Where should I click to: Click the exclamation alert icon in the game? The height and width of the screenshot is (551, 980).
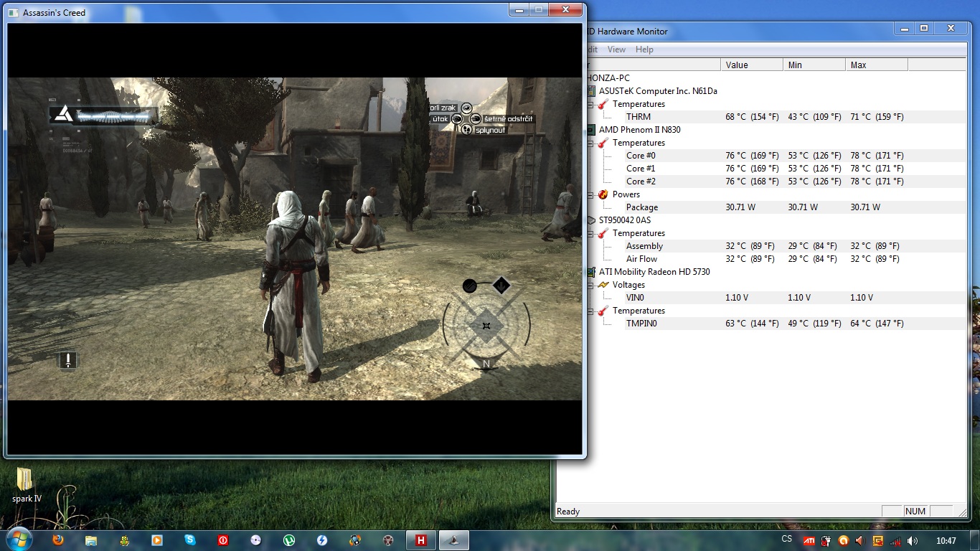pyautogui.click(x=68, y=360)
